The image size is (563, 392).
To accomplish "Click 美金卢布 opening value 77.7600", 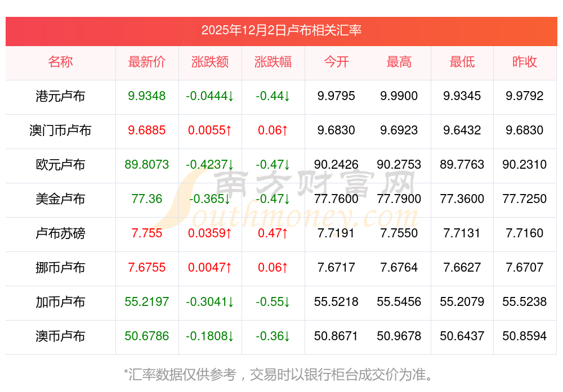I will coord(336,199).
